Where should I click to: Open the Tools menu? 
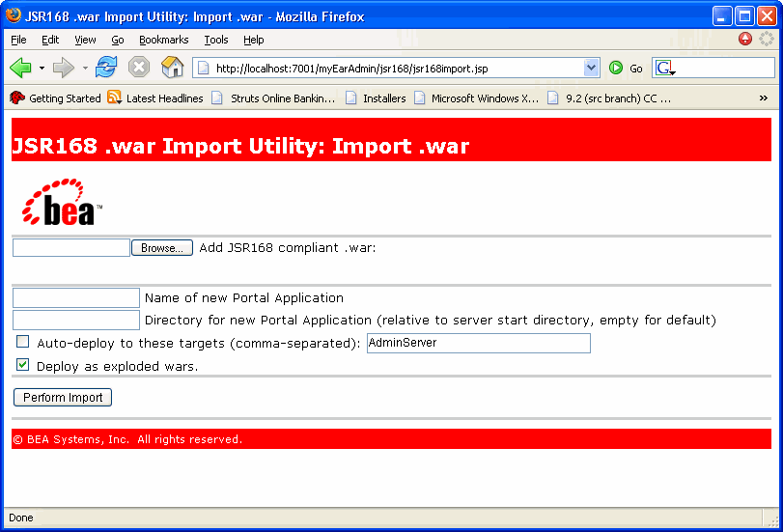[215, 40]
